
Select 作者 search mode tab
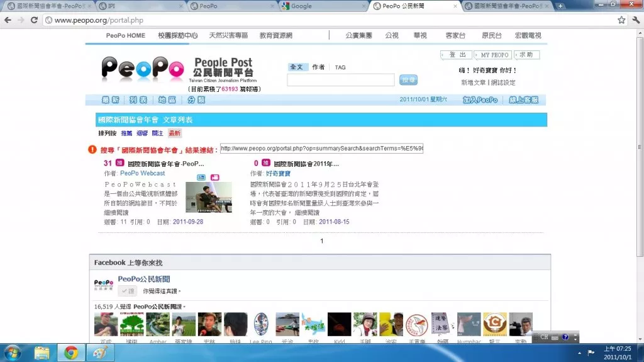pos(318,67)
